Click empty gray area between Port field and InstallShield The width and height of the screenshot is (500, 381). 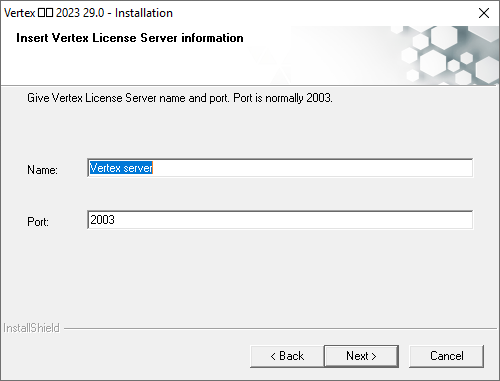[x=250, y=277]
